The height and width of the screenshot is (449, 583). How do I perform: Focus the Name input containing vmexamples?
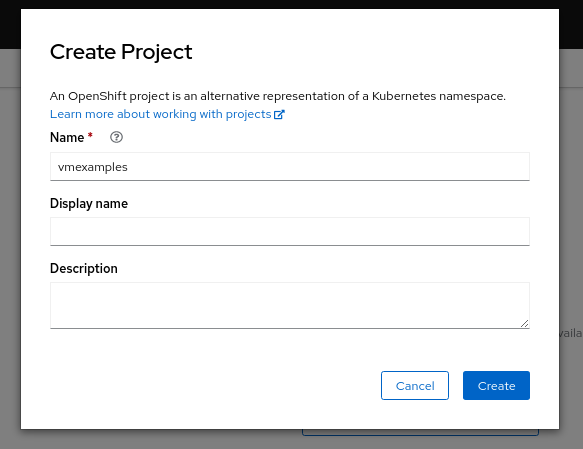click(x=290, y=167)
